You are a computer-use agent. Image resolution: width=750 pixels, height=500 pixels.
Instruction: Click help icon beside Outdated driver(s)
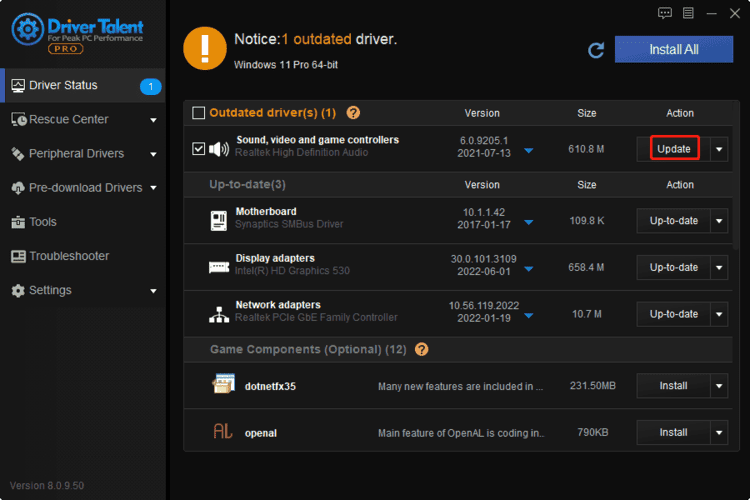click(353, 112)
